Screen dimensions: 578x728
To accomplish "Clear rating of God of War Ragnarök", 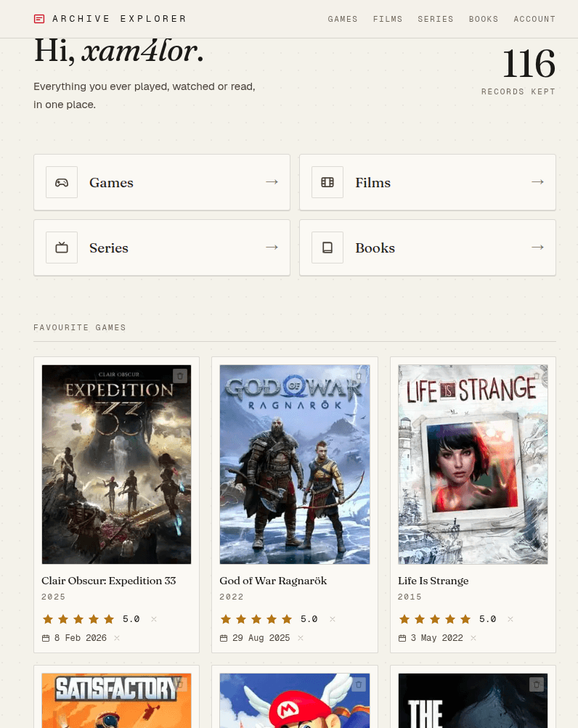I will (x=333, y=619).
